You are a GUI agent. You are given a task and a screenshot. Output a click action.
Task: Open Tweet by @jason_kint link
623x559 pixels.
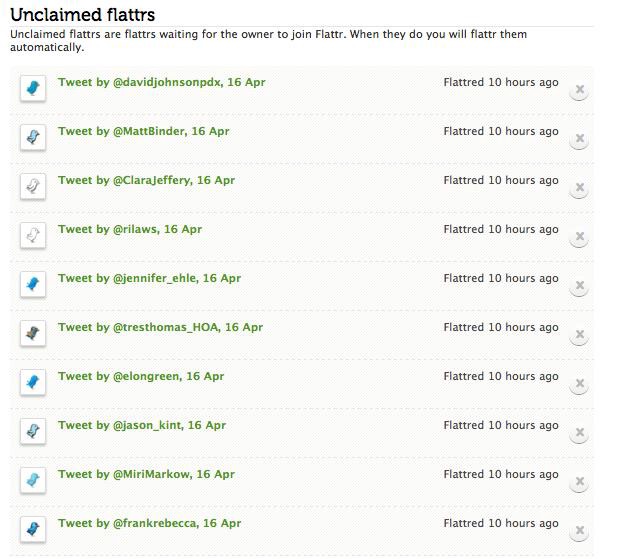click(x=142, y=426)
